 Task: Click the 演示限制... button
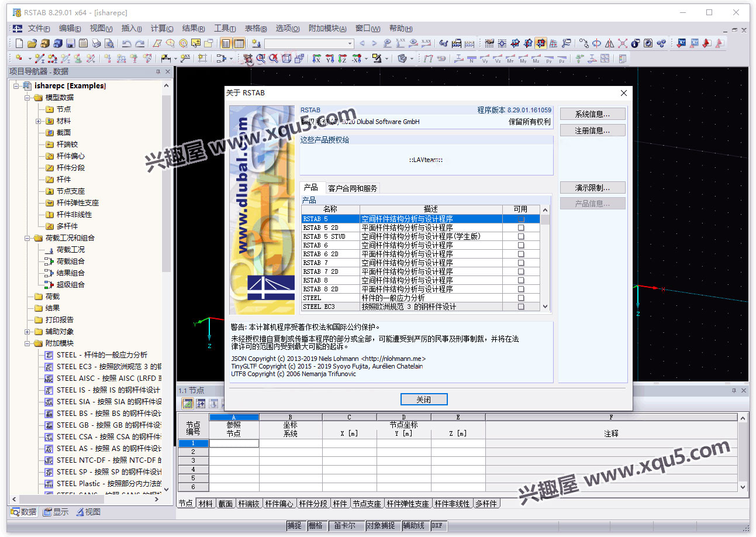[592, 188]
